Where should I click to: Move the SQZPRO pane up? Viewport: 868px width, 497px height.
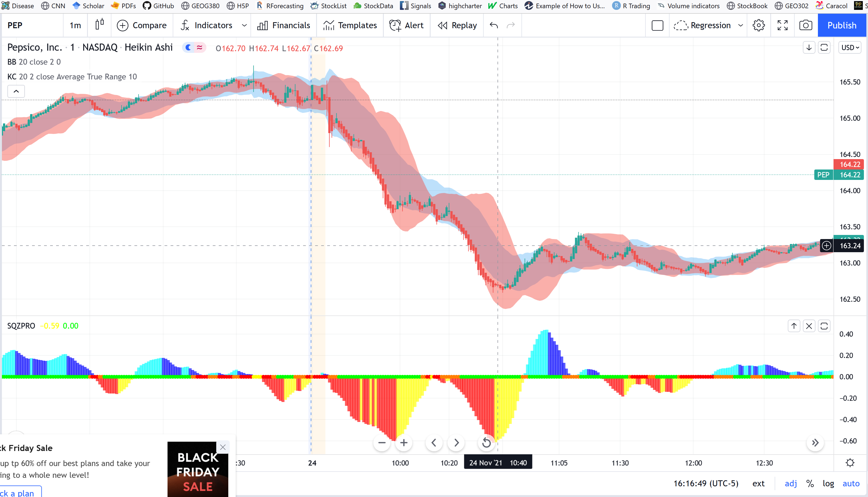794,326
